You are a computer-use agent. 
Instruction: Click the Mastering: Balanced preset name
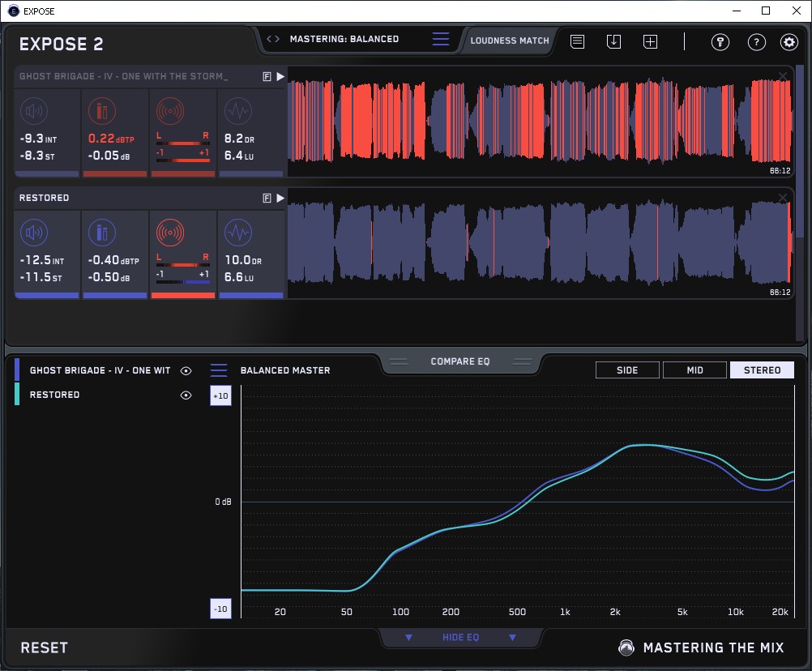(344, 39)
